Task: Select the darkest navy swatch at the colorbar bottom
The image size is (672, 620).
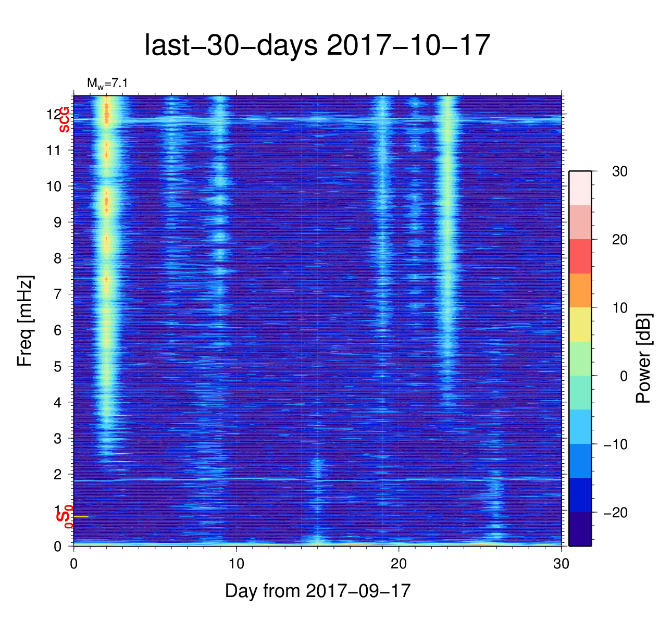Action: click(x=580, y=529)
